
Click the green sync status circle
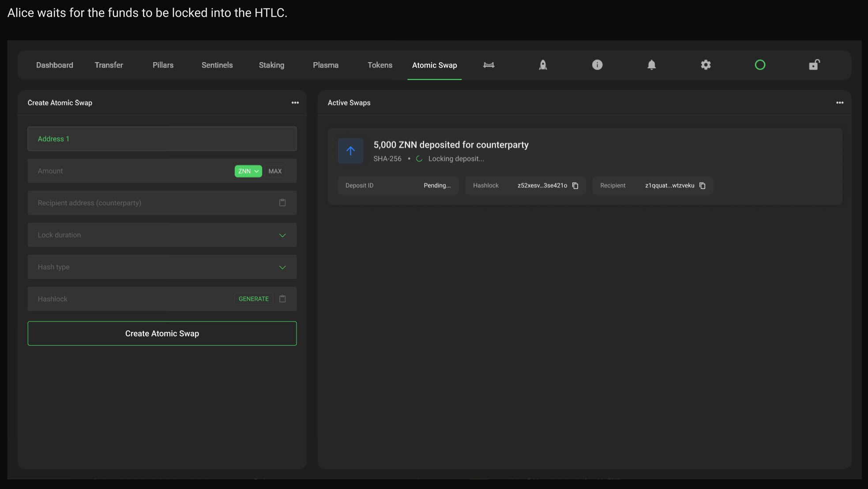[760, 65]
